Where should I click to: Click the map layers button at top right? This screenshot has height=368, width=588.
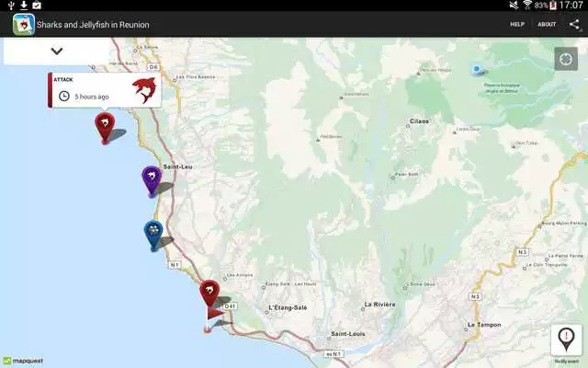point(566,59)
